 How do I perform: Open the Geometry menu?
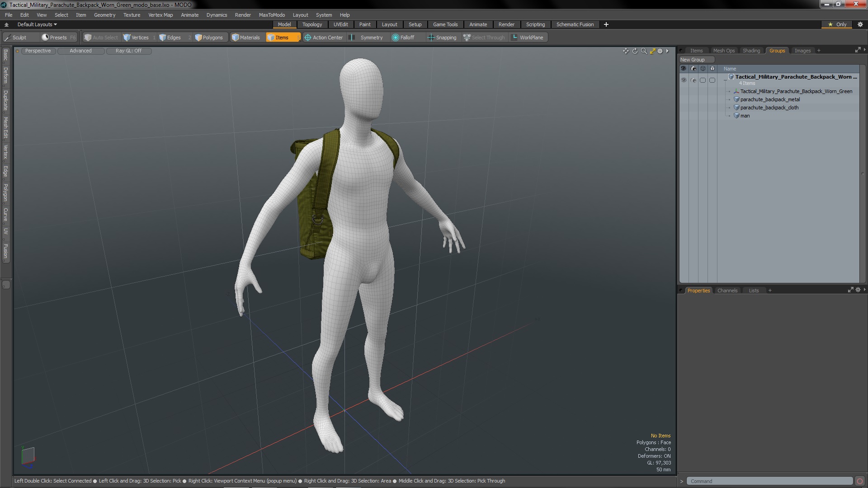pos(104,15)
